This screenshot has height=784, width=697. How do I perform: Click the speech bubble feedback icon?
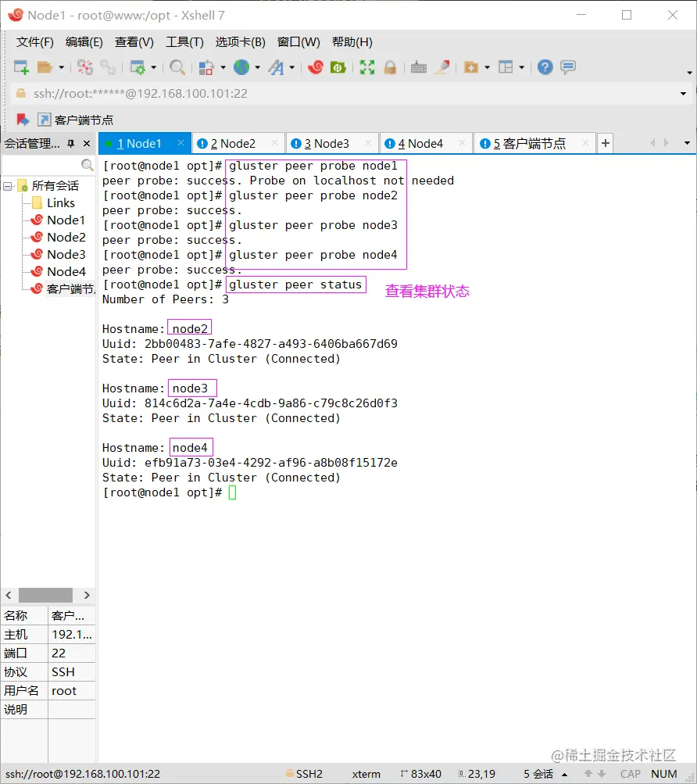(x=568, y=67)
